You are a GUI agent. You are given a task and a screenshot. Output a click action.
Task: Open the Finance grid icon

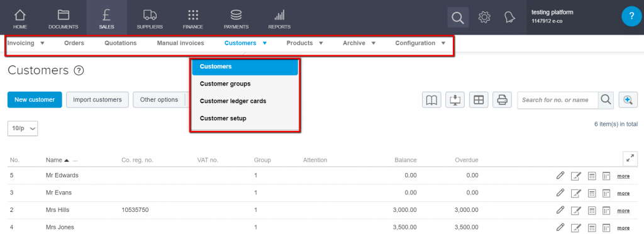tap(193, 15)
